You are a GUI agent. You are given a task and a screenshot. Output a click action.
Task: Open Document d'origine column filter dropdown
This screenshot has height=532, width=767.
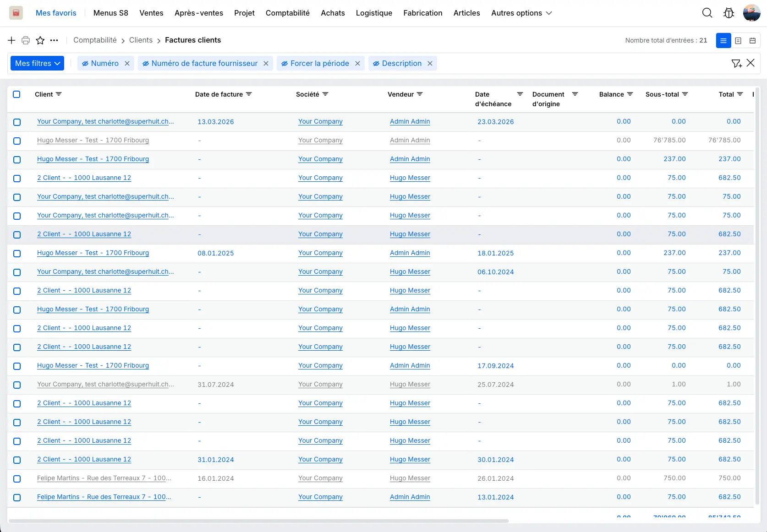[575, 94]
